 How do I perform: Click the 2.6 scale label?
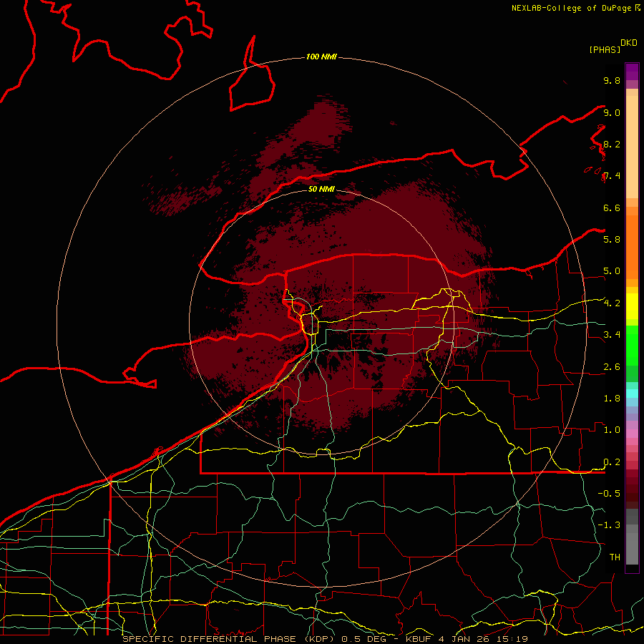pos(612,367)
